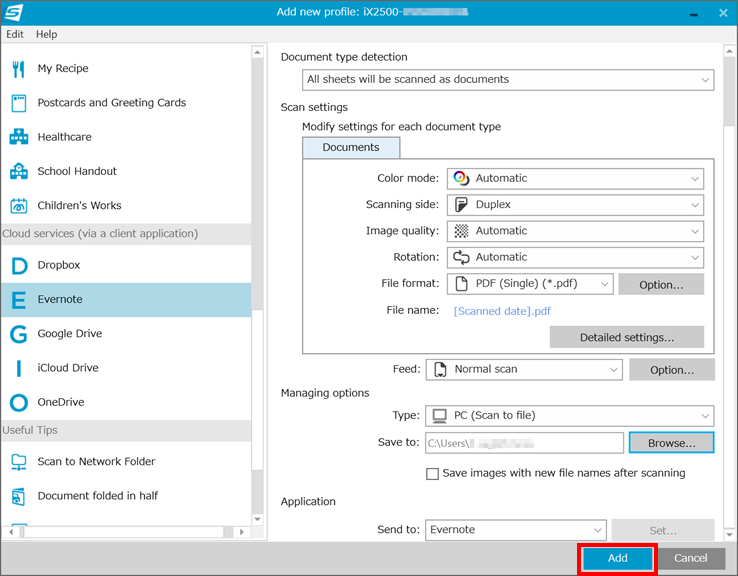This screenshot has width=738, height=576.
Task: Click the Feed Option button
Action: click(672, 370)
